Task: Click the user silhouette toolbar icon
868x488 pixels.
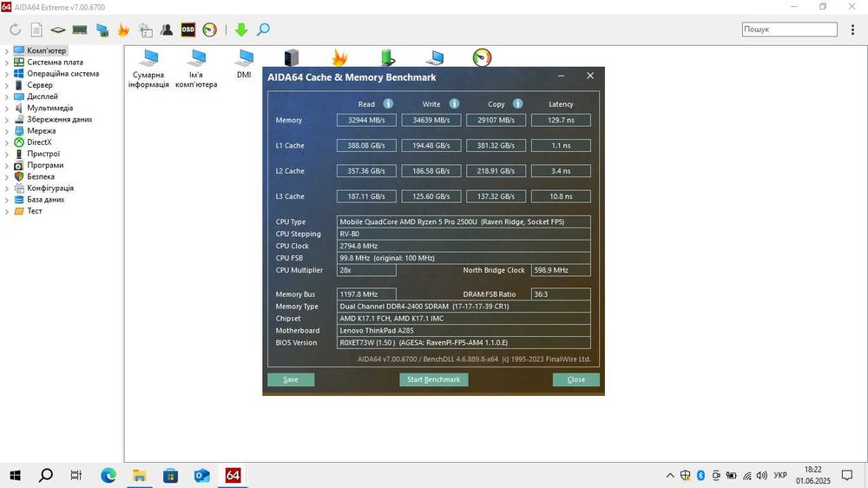Action: tap(167, 30)
